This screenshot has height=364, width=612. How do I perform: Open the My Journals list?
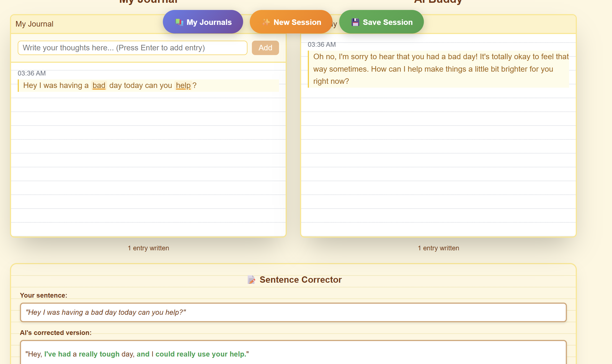pyautogui.click(x=203, y=22)
